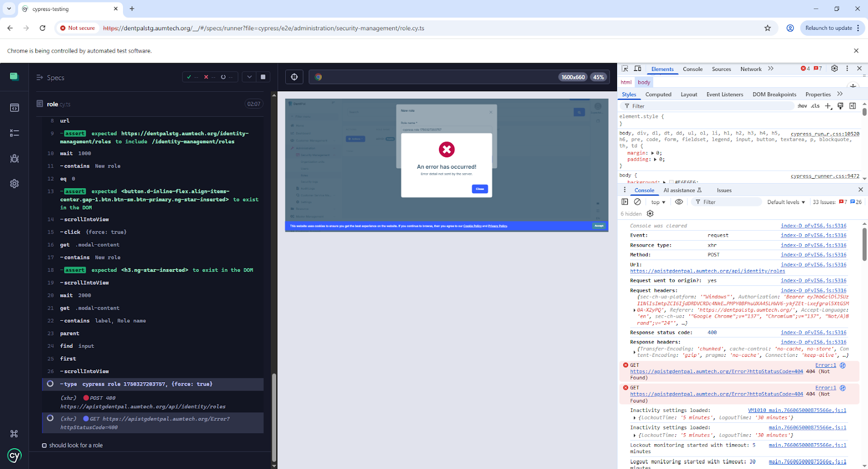868x469 pixels.
Task: Toggle device toolbar emulation in DevTools
Action: coord(638,69)
